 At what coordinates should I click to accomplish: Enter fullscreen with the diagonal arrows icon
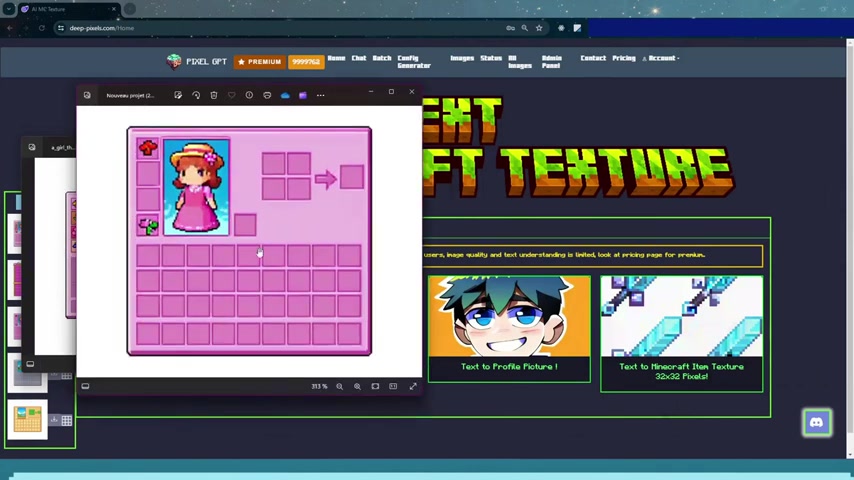tap(413, 386)
